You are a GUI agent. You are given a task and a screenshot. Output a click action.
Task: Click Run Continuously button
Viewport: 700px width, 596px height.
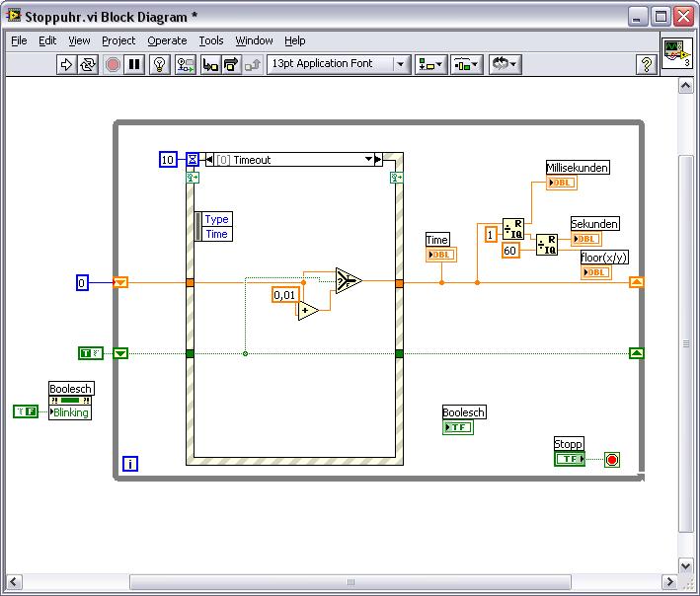[89, 64]
